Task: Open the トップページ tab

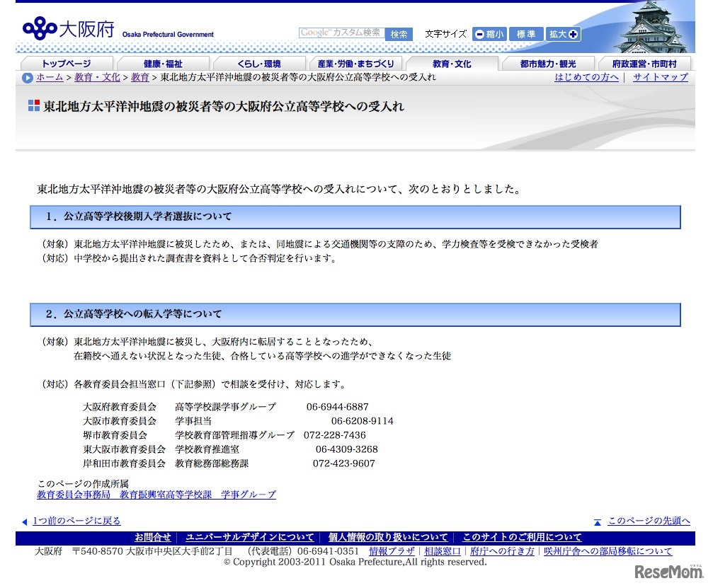Action: tap(66, 64)
